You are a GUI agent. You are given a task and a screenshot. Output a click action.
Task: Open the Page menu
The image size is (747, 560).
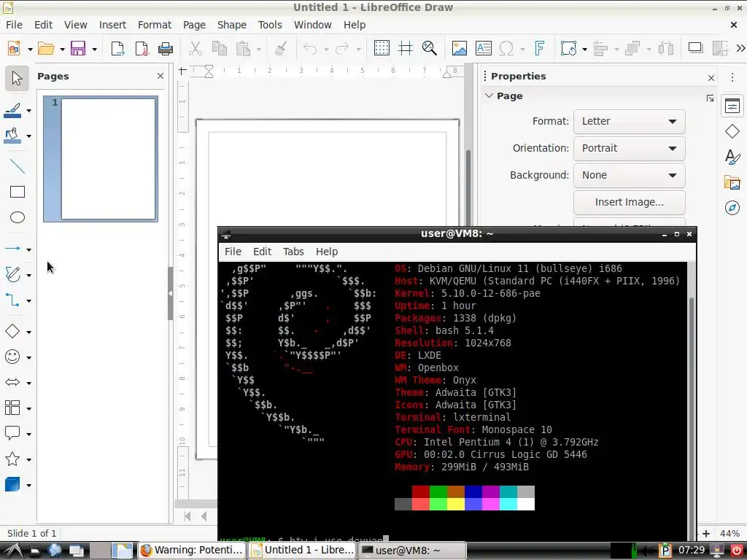pyautogui.click(x=194, y=25)
